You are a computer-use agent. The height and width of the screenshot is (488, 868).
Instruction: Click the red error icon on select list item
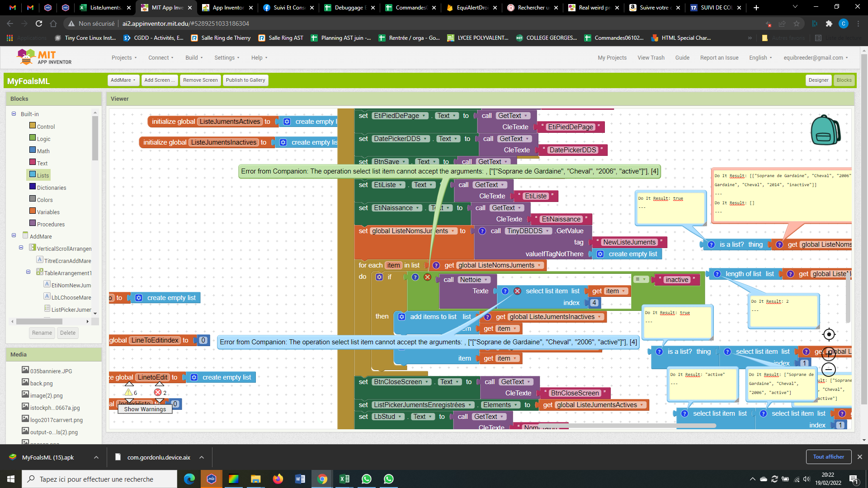pos(517,291)
